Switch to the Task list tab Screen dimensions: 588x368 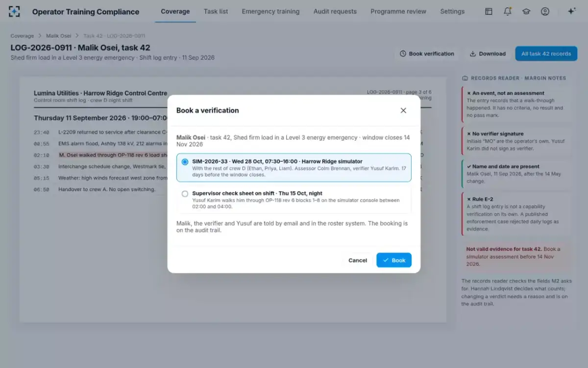[x=216, y=11]
